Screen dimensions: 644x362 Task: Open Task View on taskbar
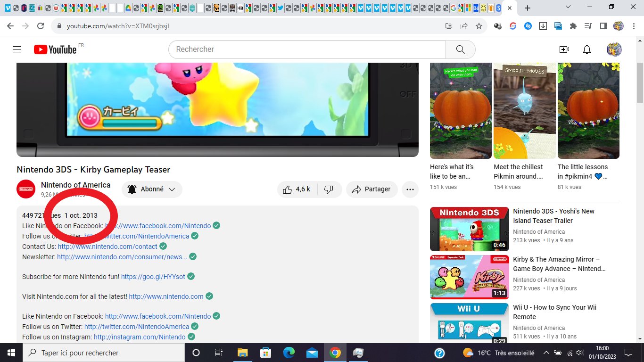click(219, 353)
